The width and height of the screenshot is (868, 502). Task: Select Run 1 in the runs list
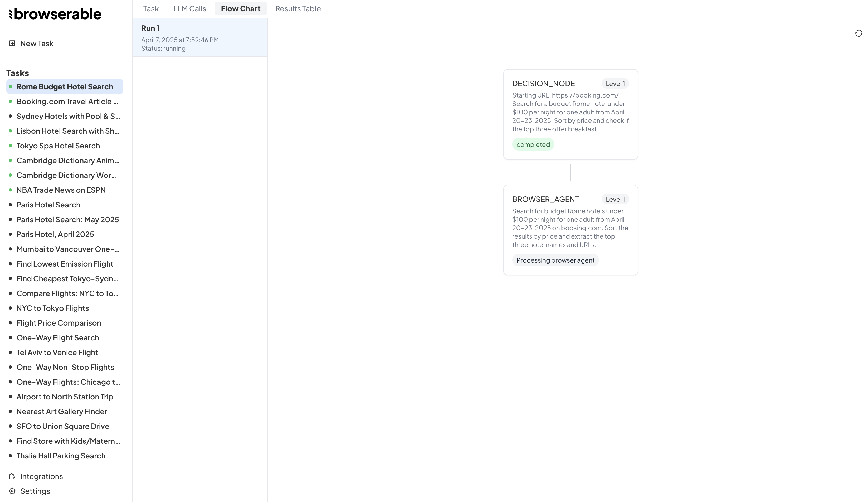click(x=200, y=37)
